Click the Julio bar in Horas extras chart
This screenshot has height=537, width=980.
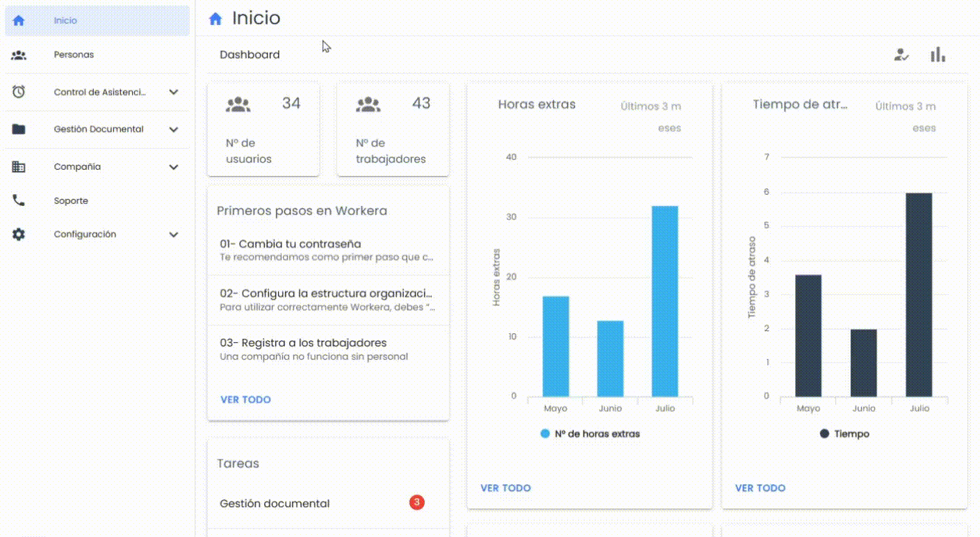[664, 301]
